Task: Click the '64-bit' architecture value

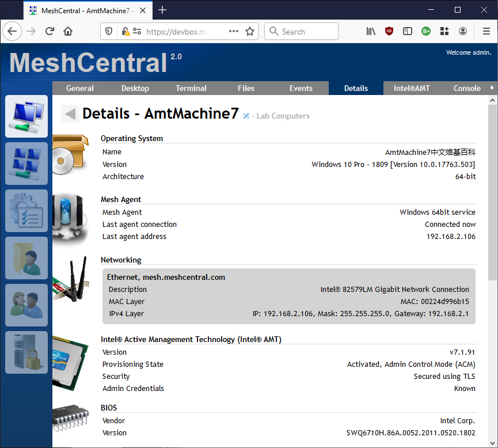Action: point(465,176)
